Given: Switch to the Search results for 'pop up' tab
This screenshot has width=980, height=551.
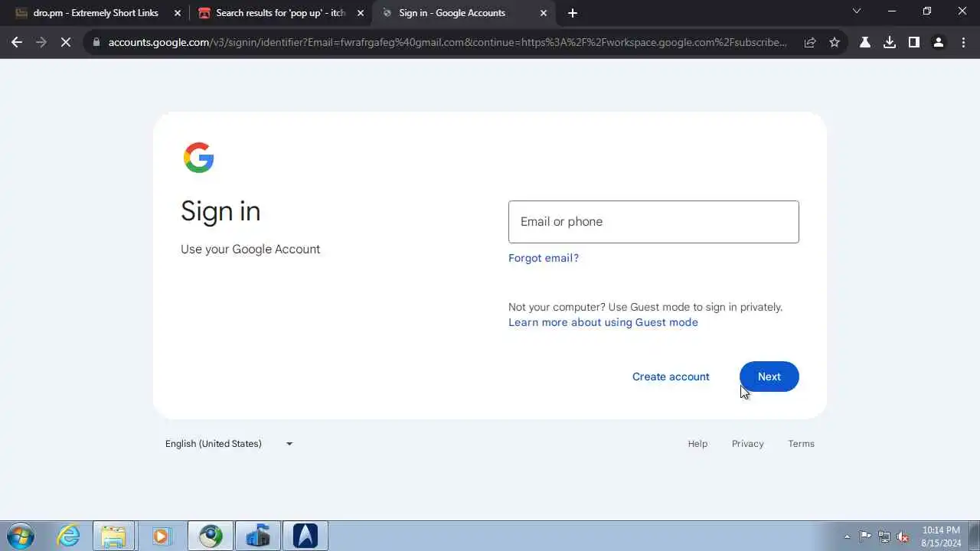Looking at the screenshot, I should point(280,13).
